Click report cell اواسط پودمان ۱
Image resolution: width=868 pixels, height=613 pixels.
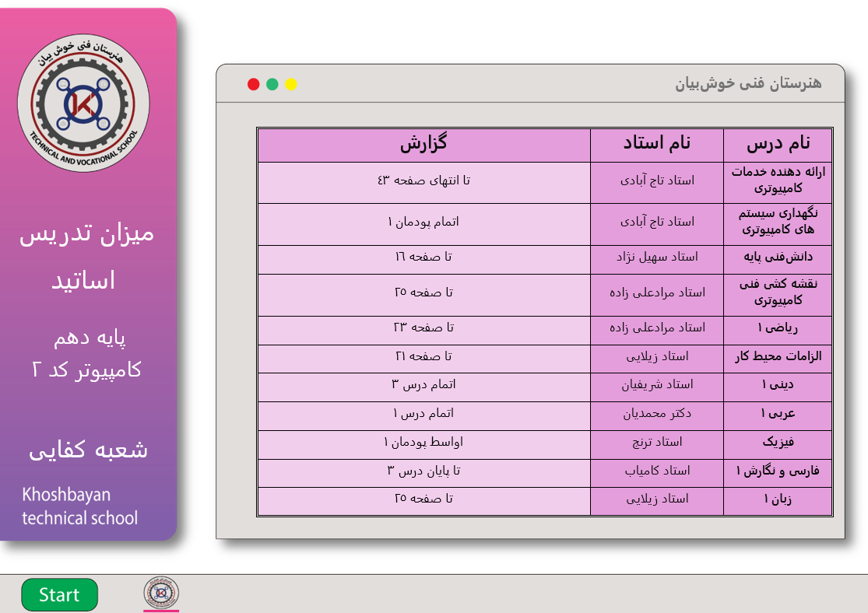[423, 443]
